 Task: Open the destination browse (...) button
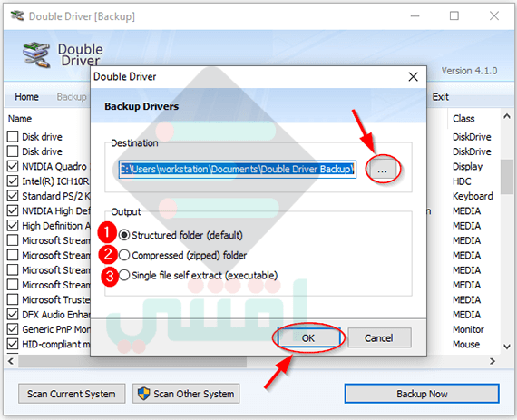click(x=382, y=170)
